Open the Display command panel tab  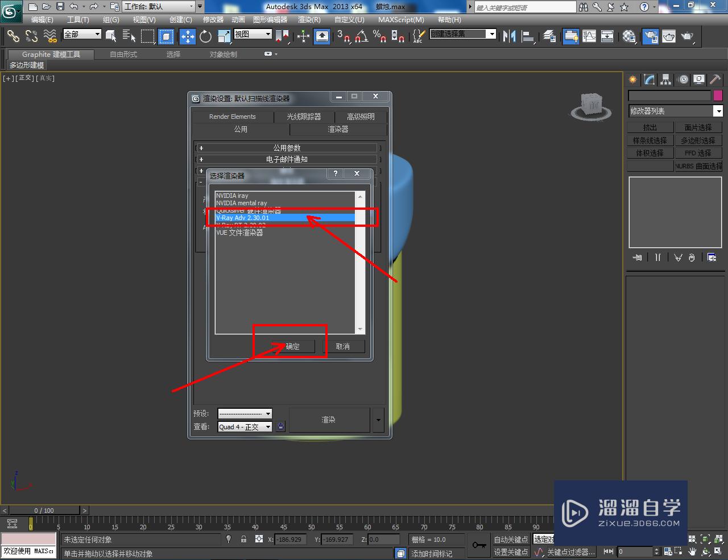[699, 80]
